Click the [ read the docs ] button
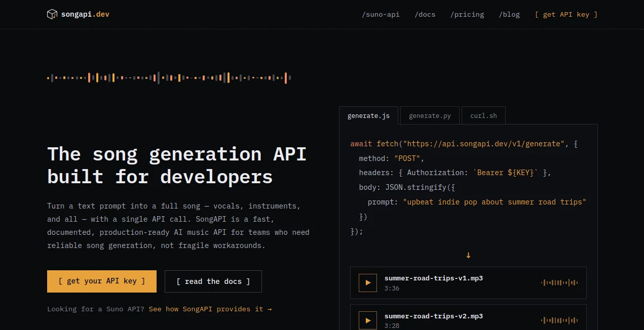The height and width of the screenshot is (330, 644). click(213, 281)
